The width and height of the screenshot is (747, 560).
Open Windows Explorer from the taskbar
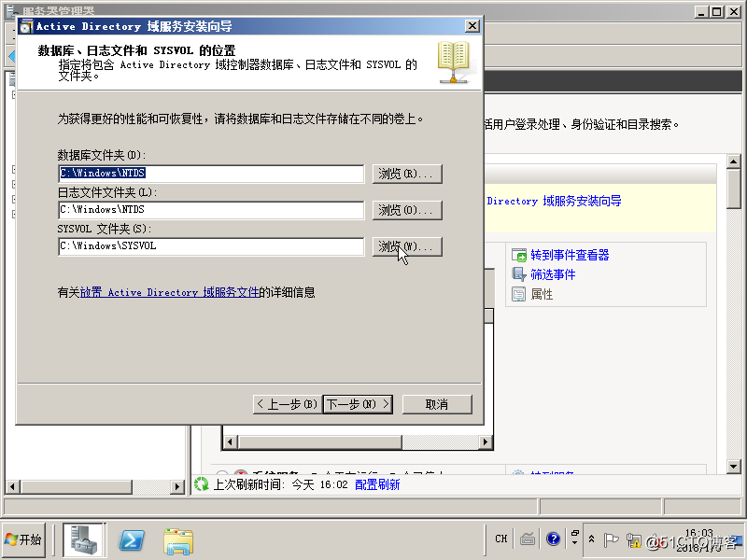(x=178, y=541)
